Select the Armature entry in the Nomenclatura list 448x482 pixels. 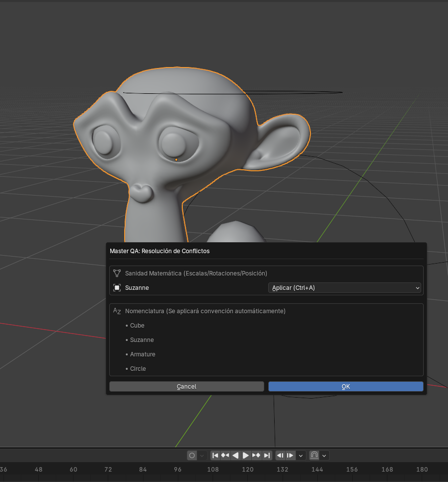tap(143, 354)
